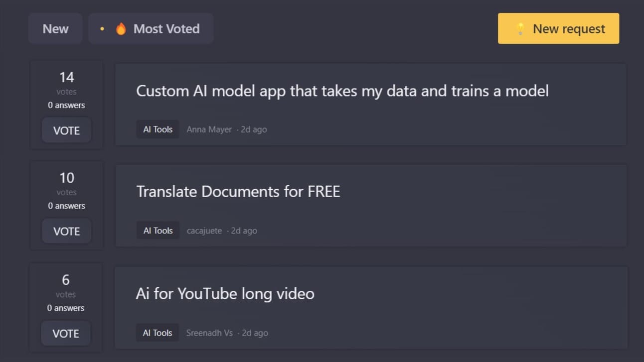Click AI Tools tag on Anna Mayer's request
Screen dimensions: 644x362
158,129
